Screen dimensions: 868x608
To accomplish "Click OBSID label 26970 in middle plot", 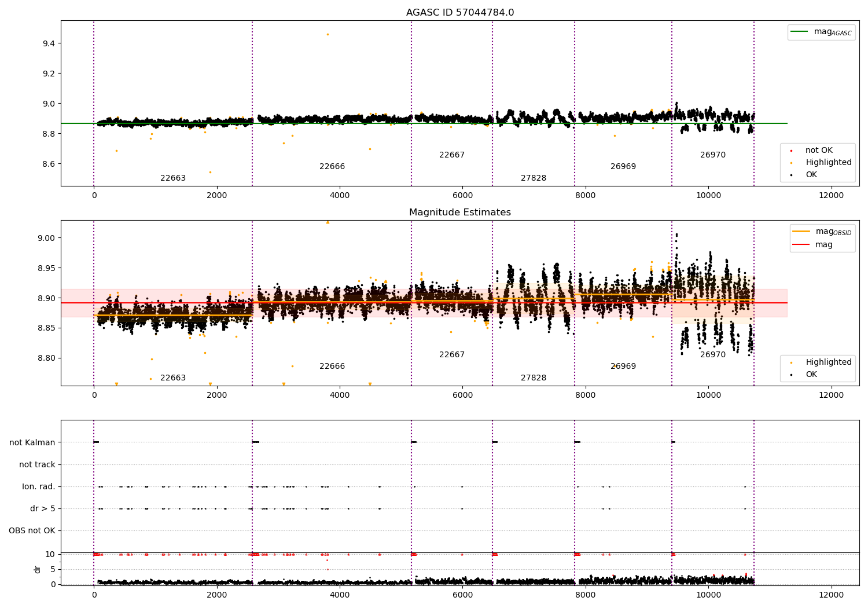I will (713, 354).
